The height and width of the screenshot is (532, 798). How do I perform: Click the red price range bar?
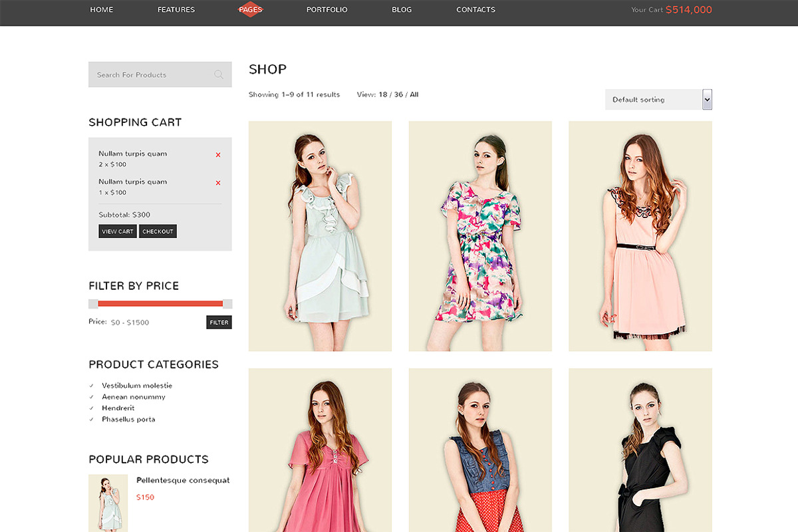tap(160, 304)
